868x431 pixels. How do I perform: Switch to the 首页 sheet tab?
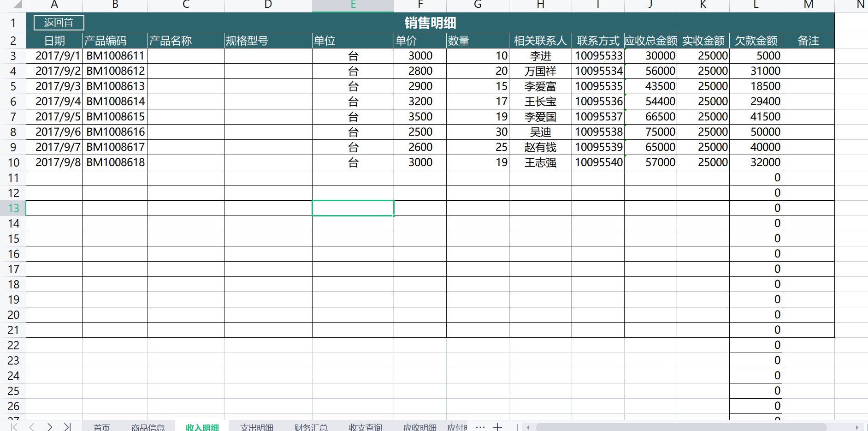(101, 427)
